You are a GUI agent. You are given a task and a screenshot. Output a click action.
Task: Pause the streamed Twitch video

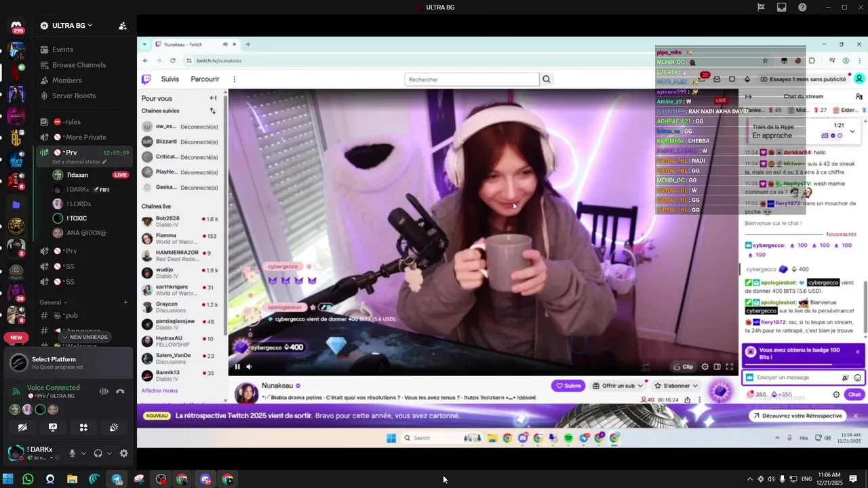[237, 367]
